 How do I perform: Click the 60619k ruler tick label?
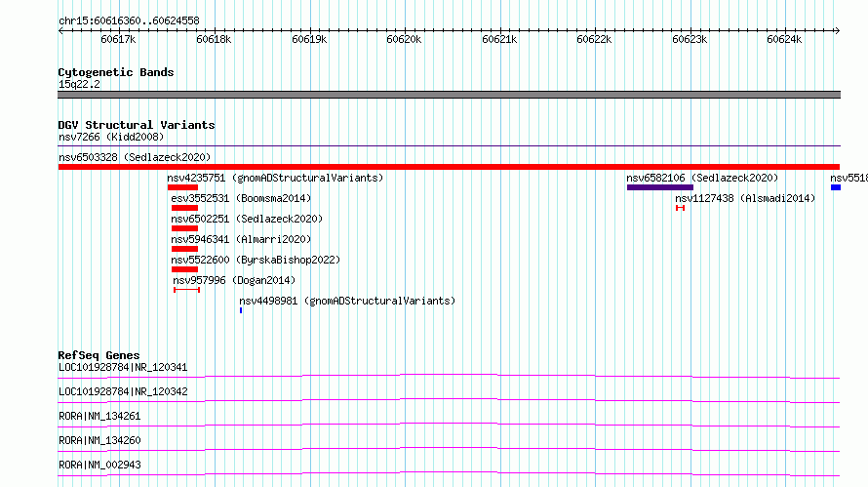pyautogui.click(x=309, y=39)
